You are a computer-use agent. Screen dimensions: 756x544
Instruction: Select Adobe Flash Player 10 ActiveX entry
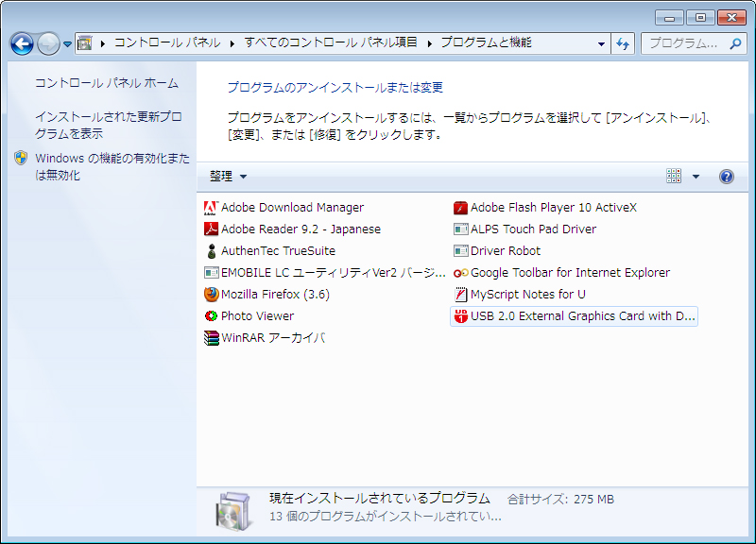(x=545, y=208)
